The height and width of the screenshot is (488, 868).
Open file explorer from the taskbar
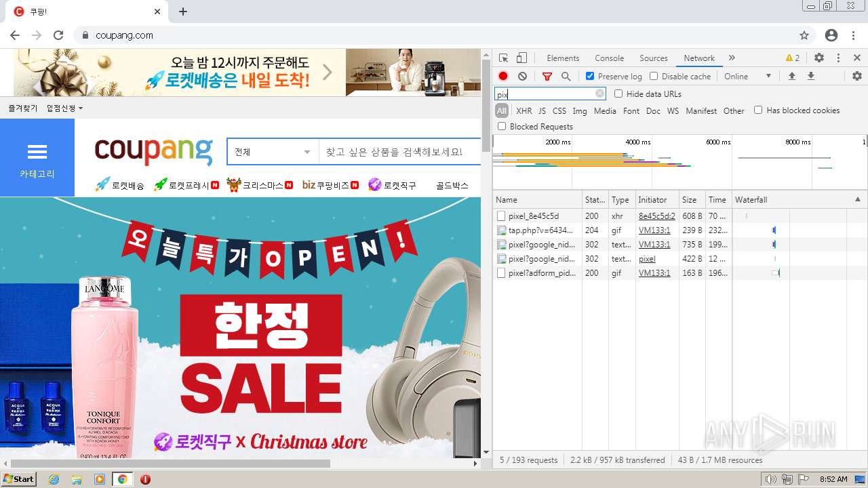click(77, 479)
